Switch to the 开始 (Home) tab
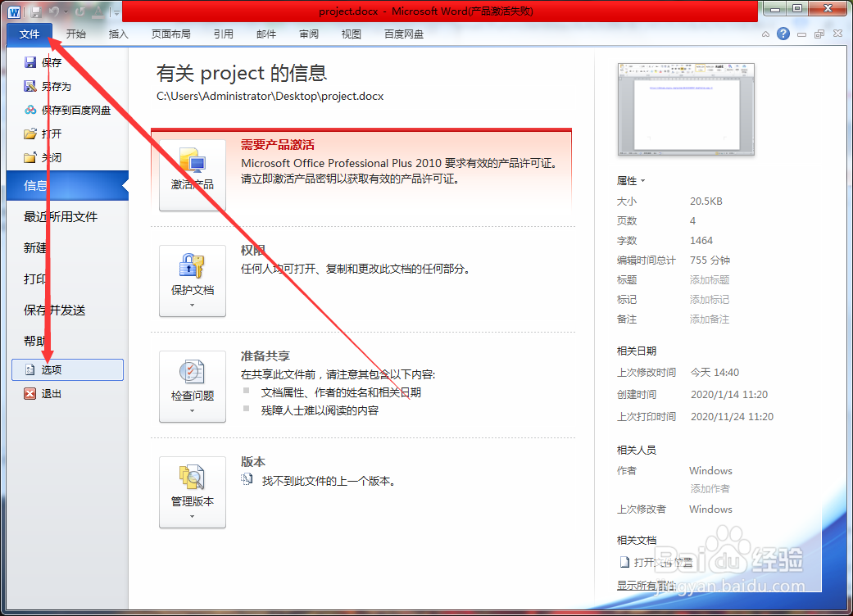 tap(76, 34)
